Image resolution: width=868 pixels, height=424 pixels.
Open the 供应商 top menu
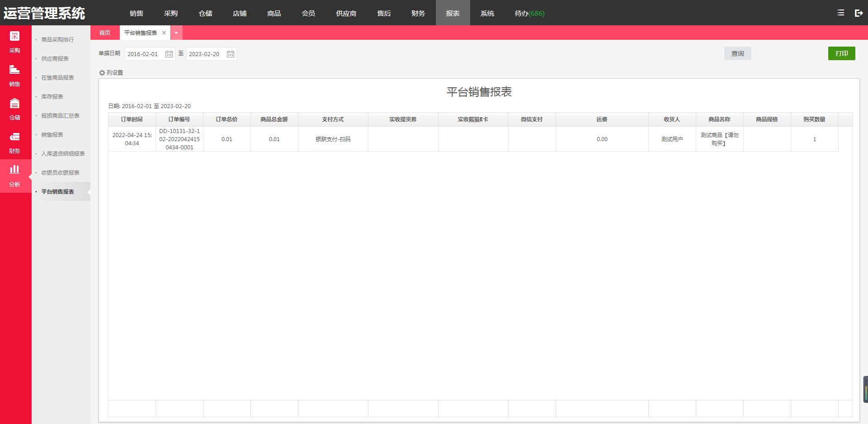tap(346, 13)
